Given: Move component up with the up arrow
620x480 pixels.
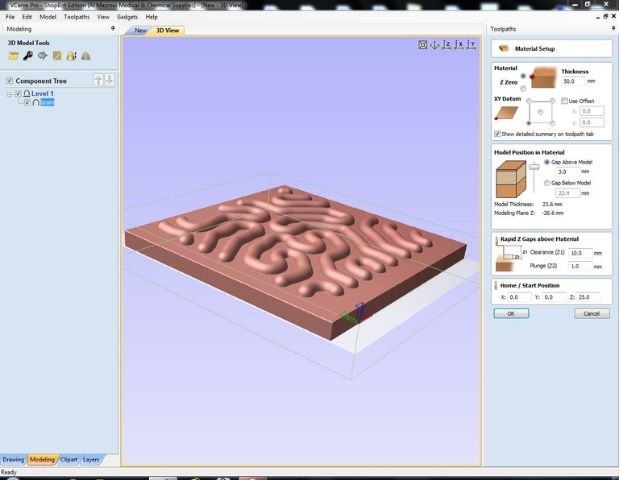Looking at the screenshot, I should tap(98, 80).
